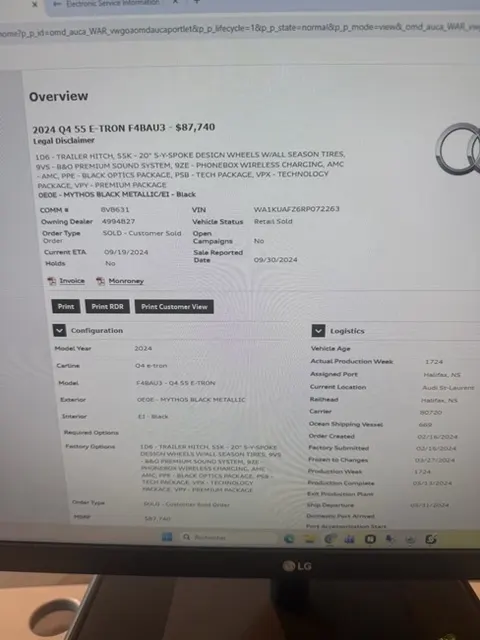Collapse the Configuration section chevron

click(59, 330)
